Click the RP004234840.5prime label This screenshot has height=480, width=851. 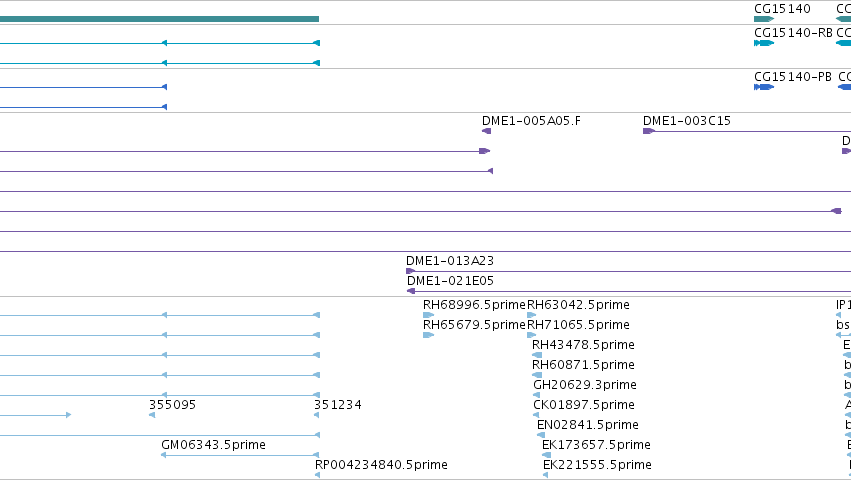(381, 465)
